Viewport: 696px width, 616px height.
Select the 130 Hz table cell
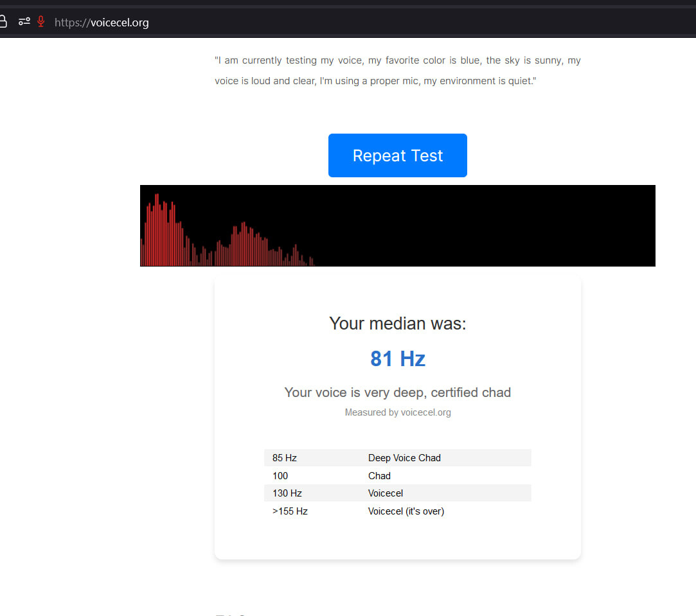[287, 493]
